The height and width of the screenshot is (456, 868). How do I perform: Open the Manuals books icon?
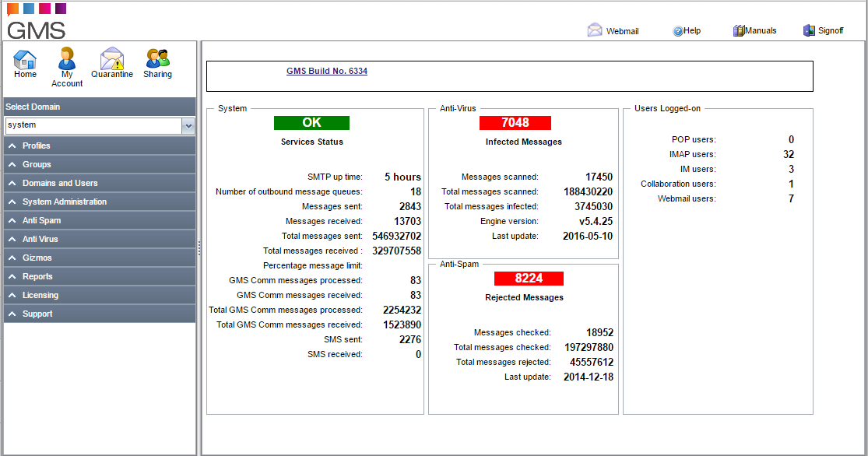739,30
